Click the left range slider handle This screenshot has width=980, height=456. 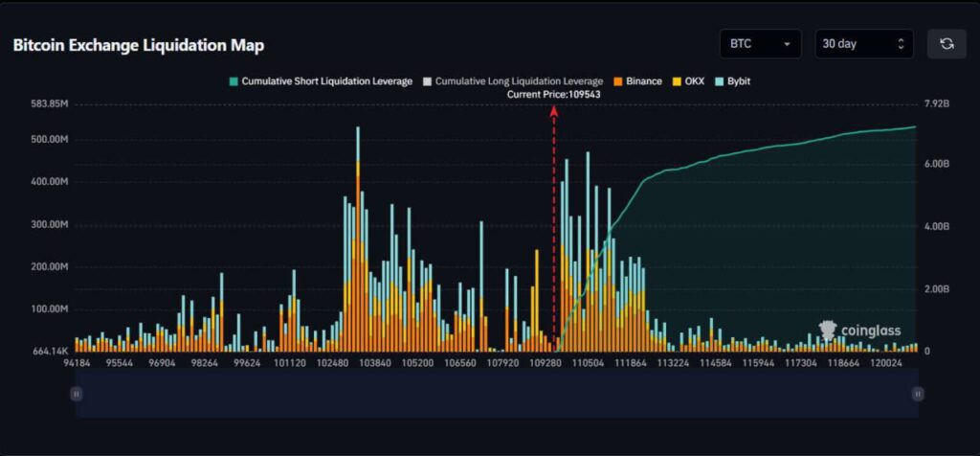tap(78, 394)
